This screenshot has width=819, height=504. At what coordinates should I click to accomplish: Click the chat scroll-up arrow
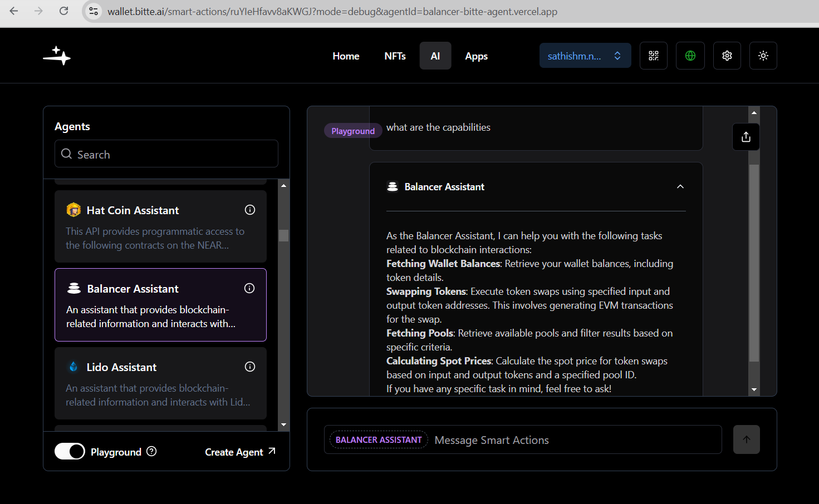click(754, 112)
